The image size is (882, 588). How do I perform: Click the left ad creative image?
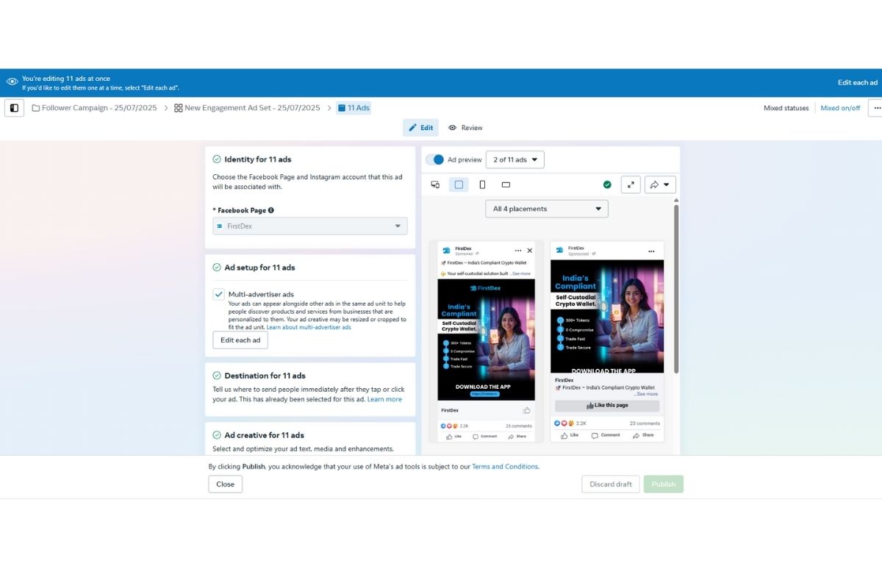[486, 340]
